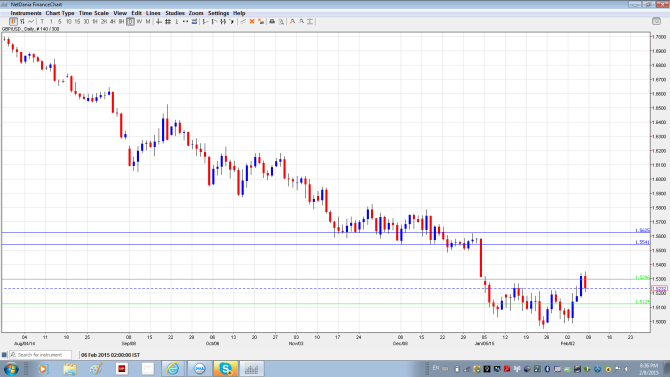This screenshot has height=377, width=670.
Task: Switch to the 15-minute time scale
Action: 77,21
